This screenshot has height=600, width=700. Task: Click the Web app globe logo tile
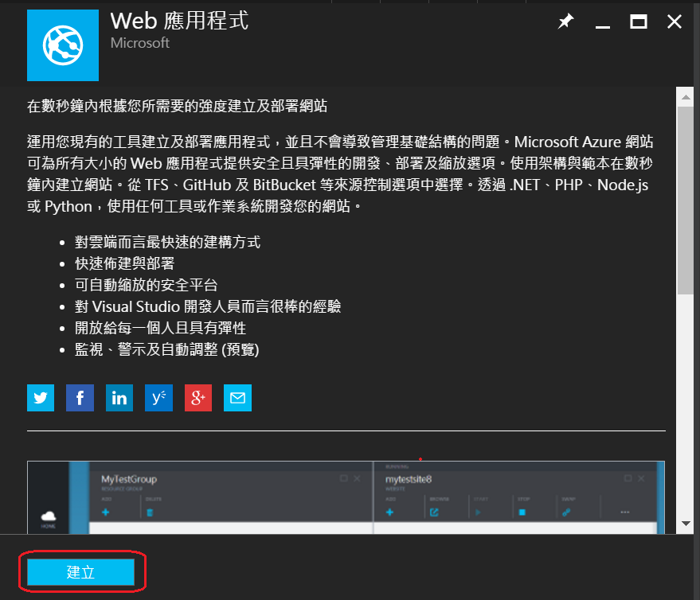click(63, 45)
